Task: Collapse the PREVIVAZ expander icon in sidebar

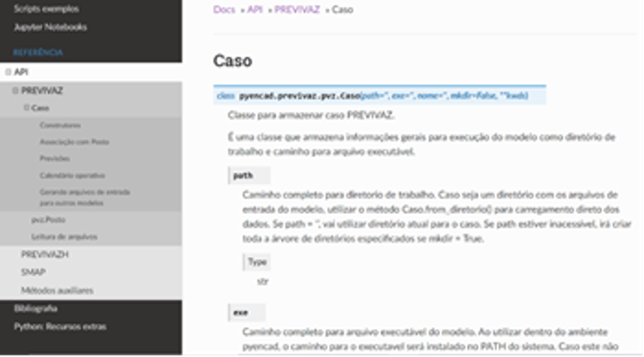Action: 15,91
